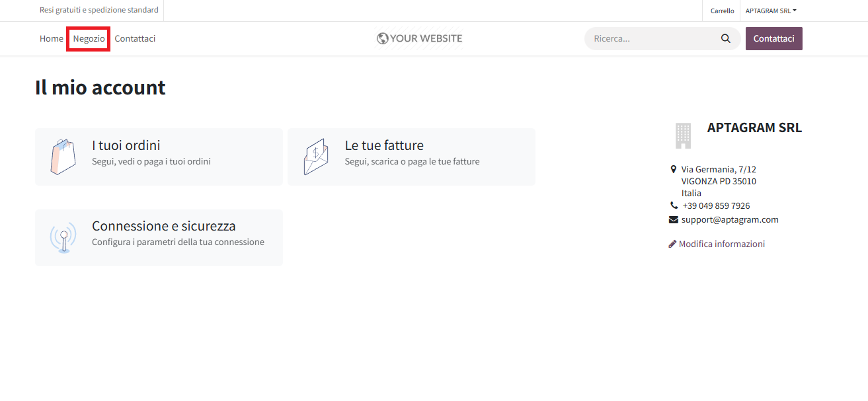Open the I tuoi ordini card
This screenshot has height=401, width=868.
(159, 157)
